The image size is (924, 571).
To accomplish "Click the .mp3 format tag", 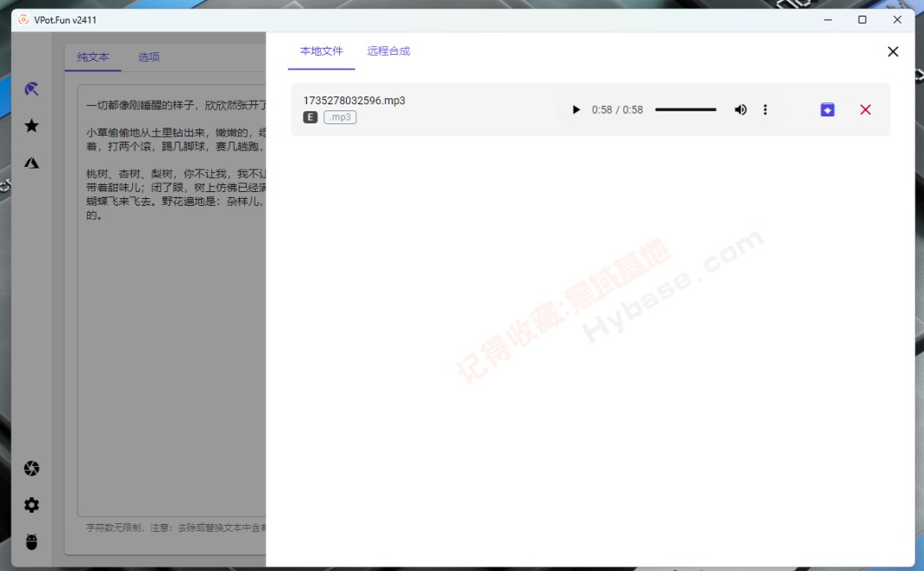I will click(340, 117).
